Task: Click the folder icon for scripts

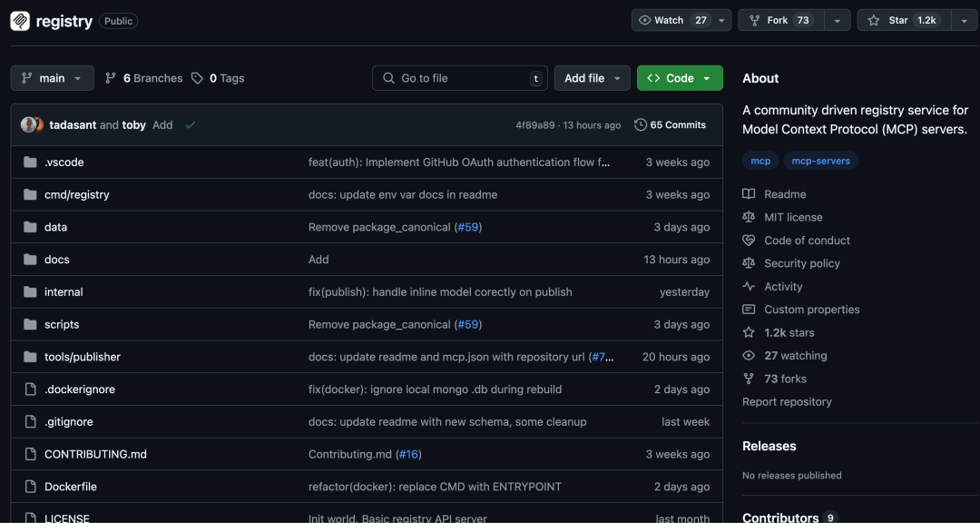Action: click(x=30, y=325)
